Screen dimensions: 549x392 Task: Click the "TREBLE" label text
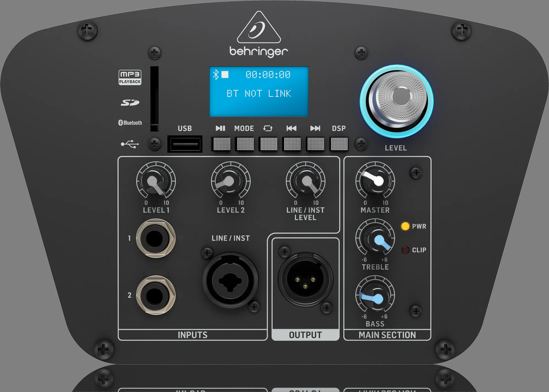[x=375, y=267]
